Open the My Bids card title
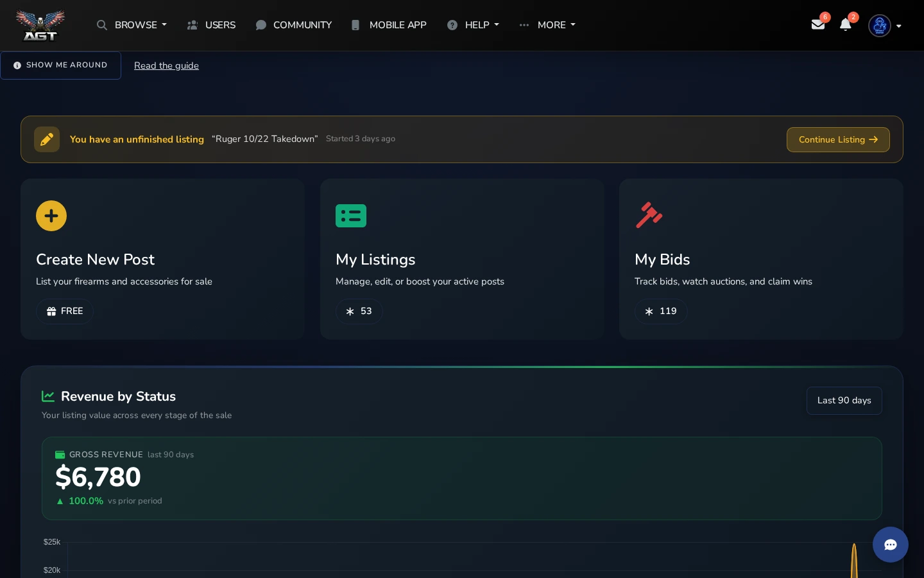 [x=662, y=259]
